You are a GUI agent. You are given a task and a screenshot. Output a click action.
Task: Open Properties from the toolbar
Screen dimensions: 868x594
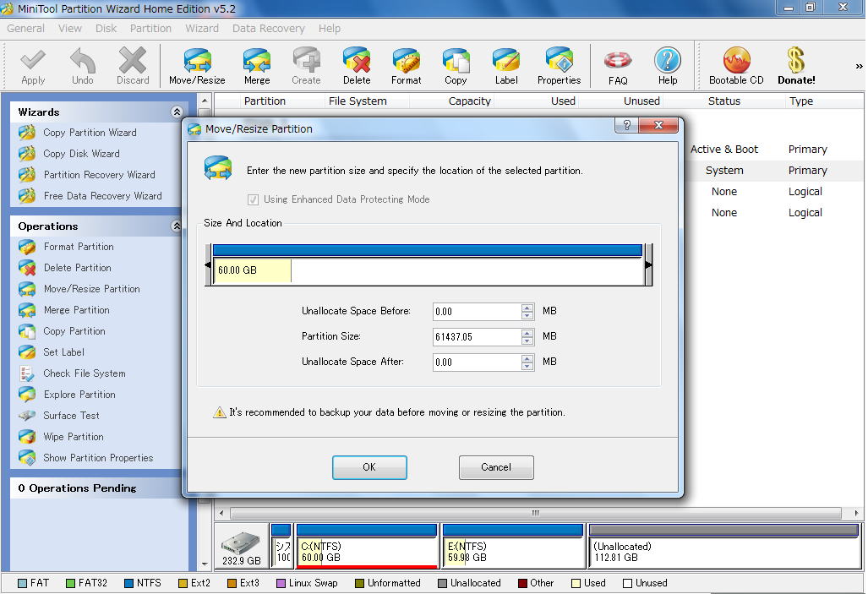click(560, 66)
